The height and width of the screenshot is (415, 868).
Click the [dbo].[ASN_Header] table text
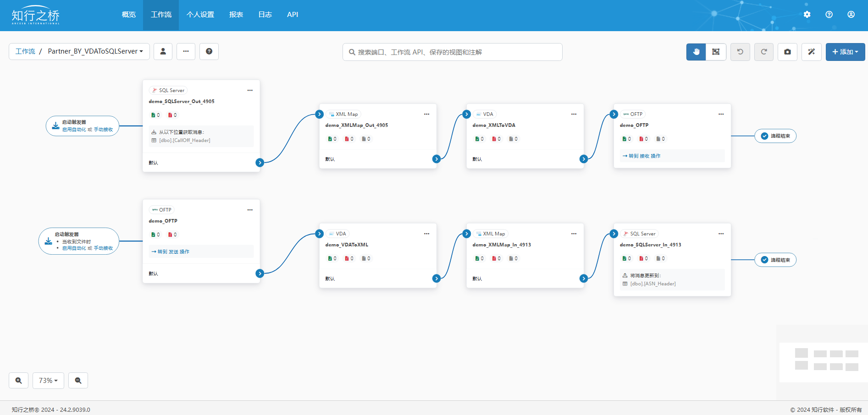click(653, 284)
